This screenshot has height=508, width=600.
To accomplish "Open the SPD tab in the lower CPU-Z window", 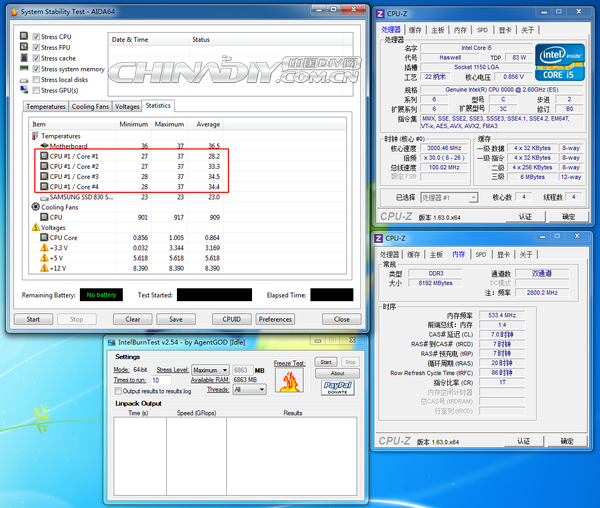I will tap(481, 254).
